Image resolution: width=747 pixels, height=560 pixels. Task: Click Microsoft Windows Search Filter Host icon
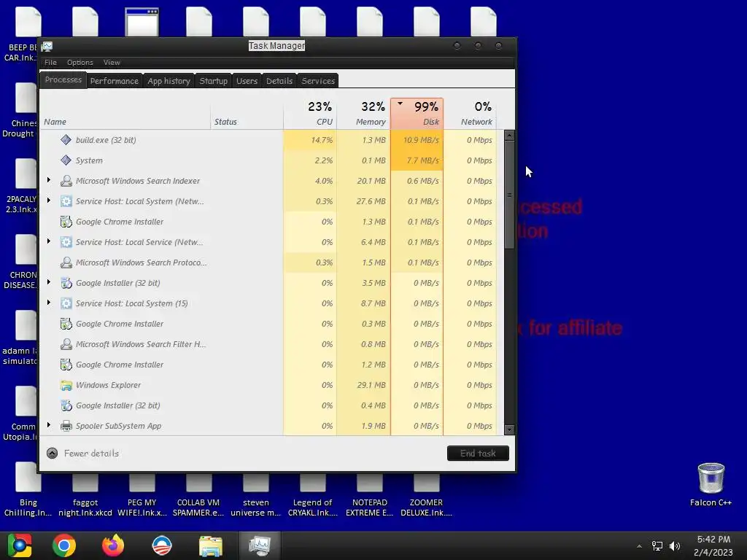(66, 344)
